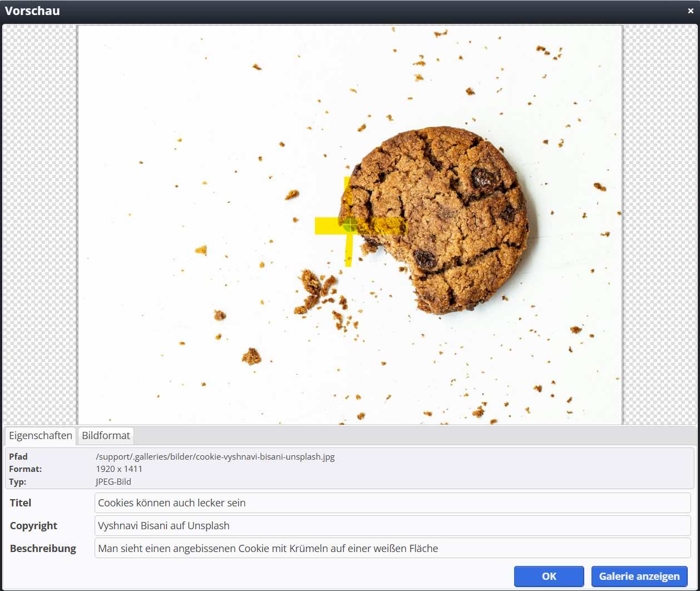Focus the Titel input field
This screenshot has height=591, width=700.
click(392, 503)
